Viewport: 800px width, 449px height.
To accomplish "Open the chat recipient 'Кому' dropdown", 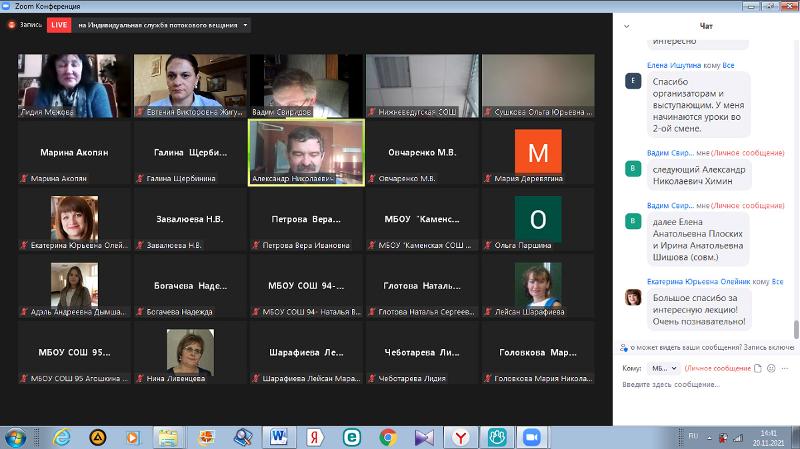I will 664,368.
